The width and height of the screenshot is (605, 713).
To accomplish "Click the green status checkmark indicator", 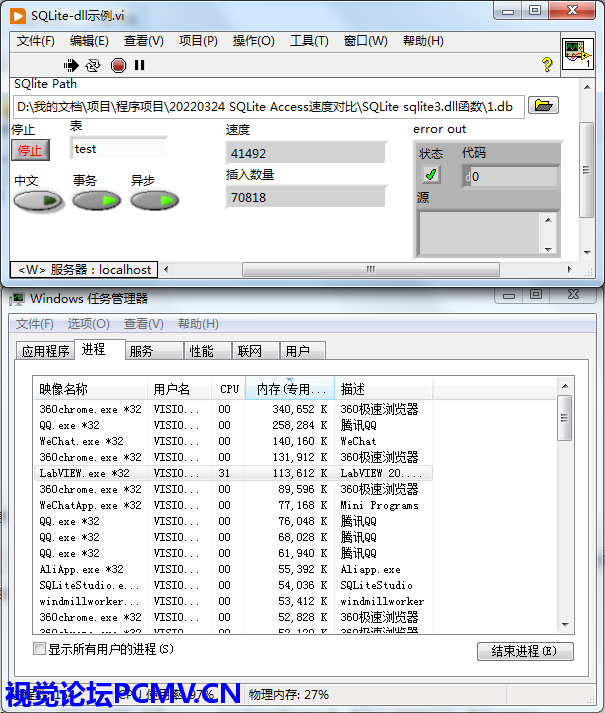I will point(431,175).
